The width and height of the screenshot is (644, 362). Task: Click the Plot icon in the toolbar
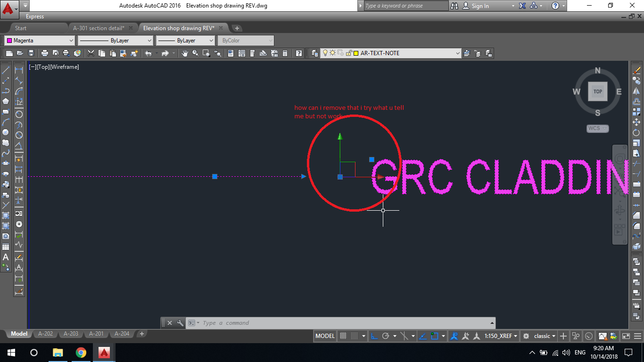coord(45,53)
